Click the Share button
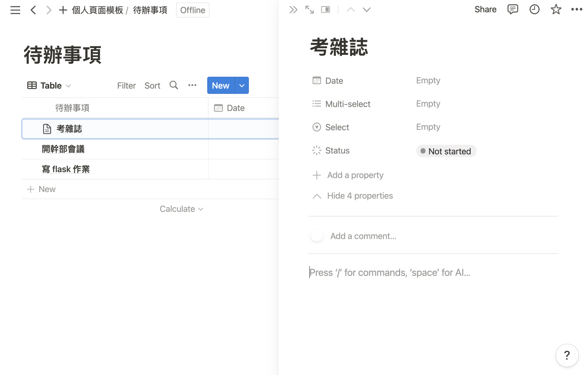 [485, 9]
